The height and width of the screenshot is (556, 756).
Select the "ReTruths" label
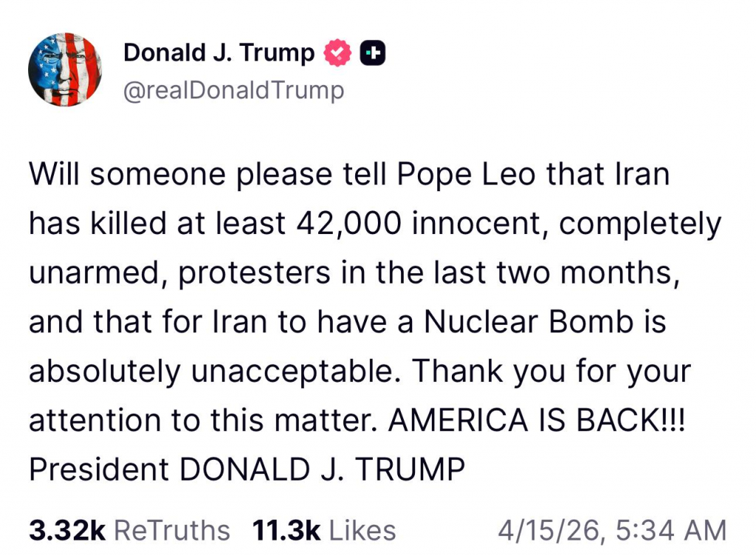tap(173, 529)
